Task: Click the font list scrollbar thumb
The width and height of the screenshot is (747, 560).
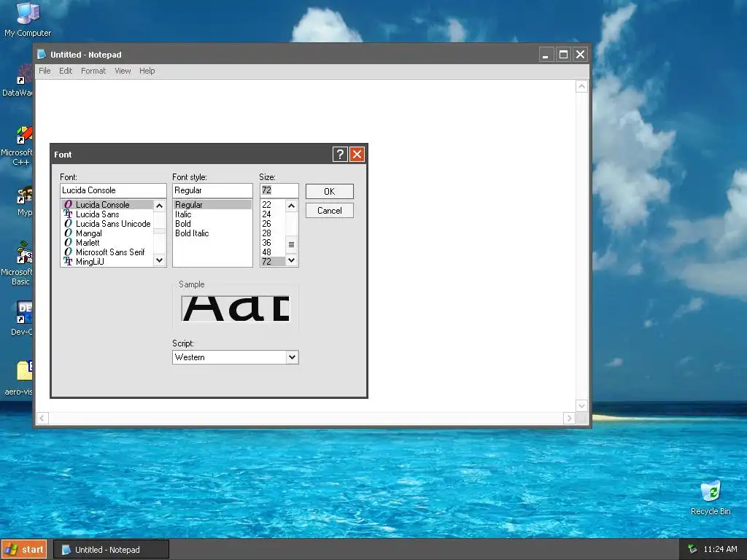Action: pyautogui.click(x=160, y=231)
